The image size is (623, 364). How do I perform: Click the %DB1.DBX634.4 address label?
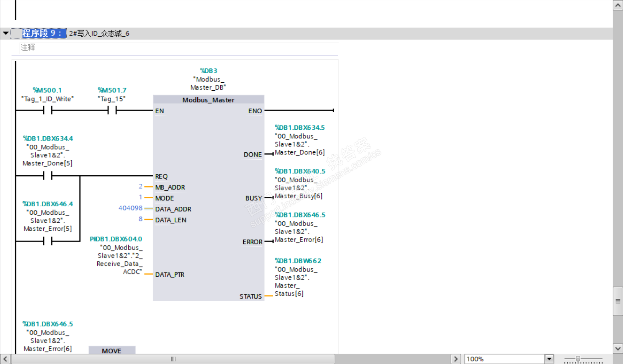48,139
